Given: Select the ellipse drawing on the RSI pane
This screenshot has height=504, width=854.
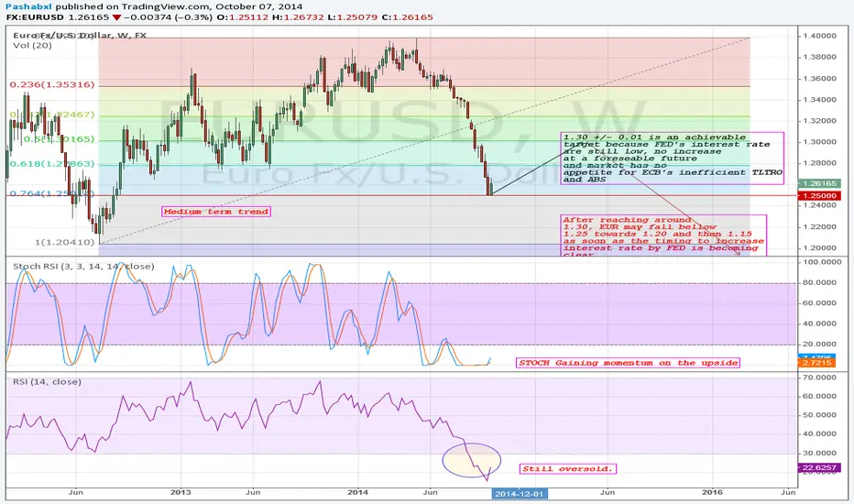Looking at the screenshot, I should coord(471,461).
